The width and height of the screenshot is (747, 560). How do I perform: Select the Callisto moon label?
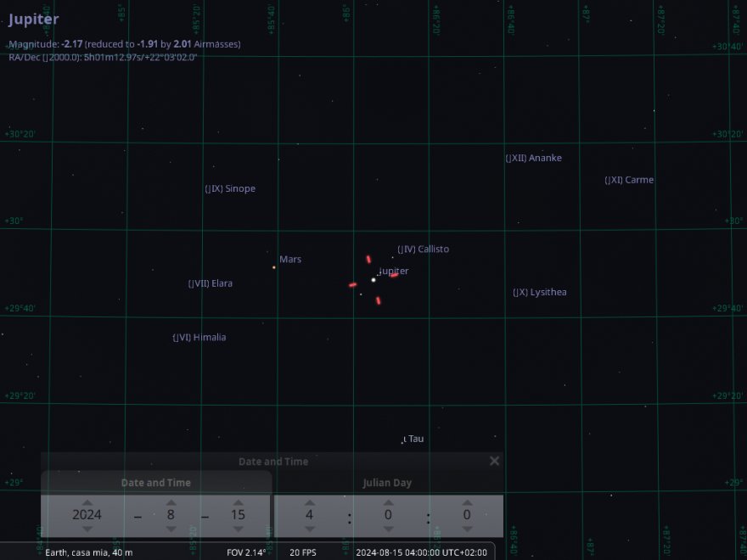(x=423, y=249)
